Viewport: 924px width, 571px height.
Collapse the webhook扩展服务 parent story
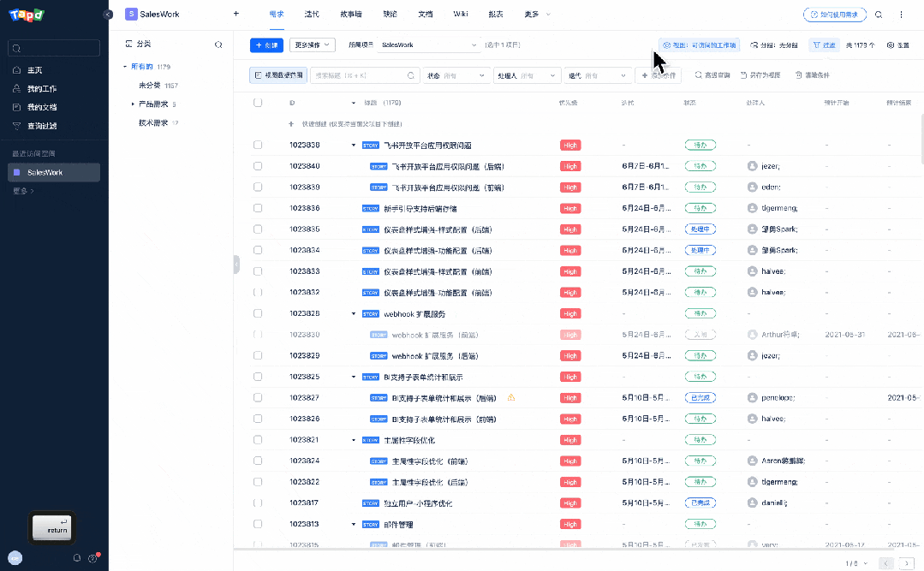point(354,313)
